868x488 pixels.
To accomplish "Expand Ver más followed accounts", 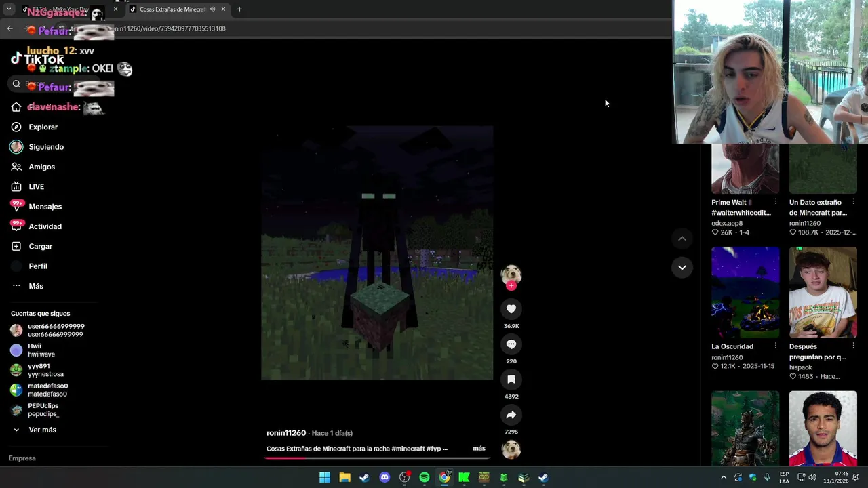I will pyautogui.click(x=42, y=430).
